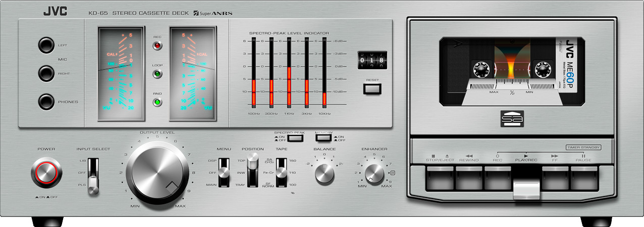This screenshot has width=644, height=227.
Task: Click the MAIN label beside MENU switch
Action: tap(211, 185)
